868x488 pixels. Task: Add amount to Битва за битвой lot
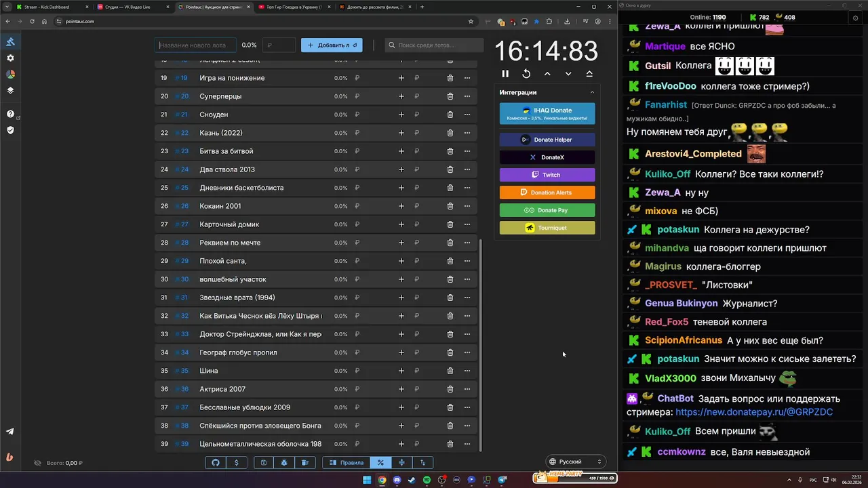click(x=401, y=151)
